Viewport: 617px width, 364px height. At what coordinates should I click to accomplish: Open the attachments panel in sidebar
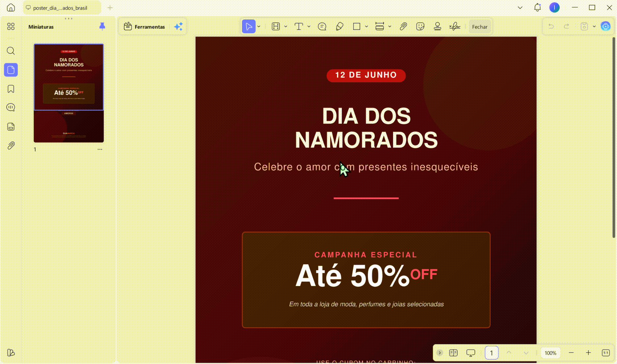tap(11, 145)
